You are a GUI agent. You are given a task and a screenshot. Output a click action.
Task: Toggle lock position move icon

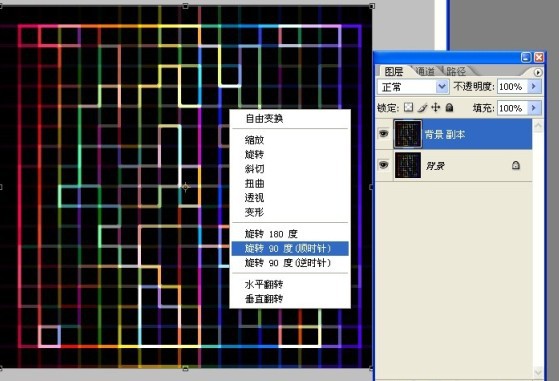[436, 107]
